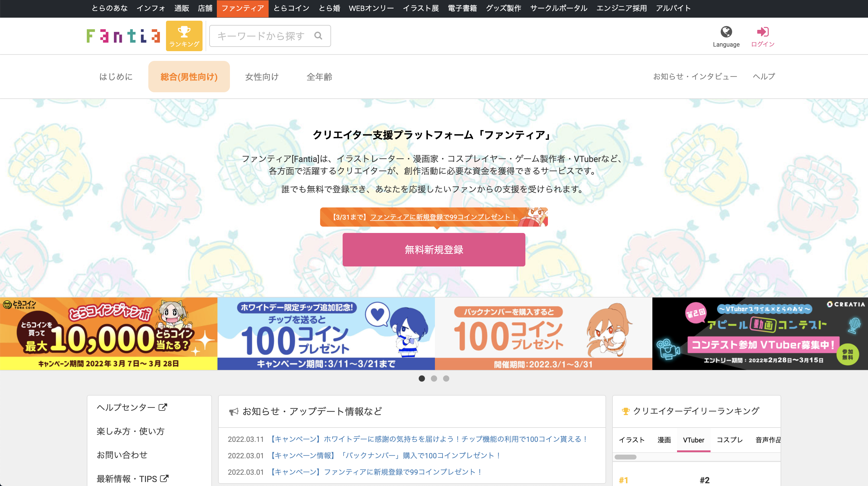Open ヘルプセンター via its external link icon

(162, 407)
